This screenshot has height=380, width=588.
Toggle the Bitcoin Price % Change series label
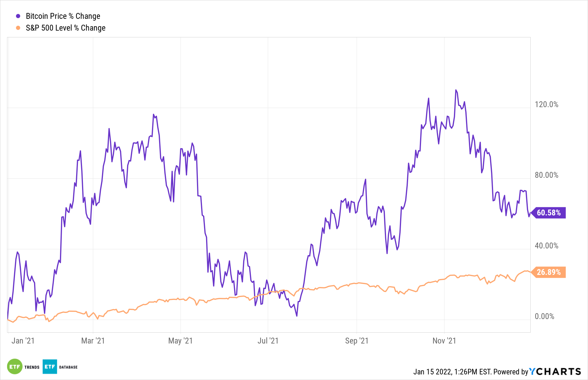click(x=63, y=16)
